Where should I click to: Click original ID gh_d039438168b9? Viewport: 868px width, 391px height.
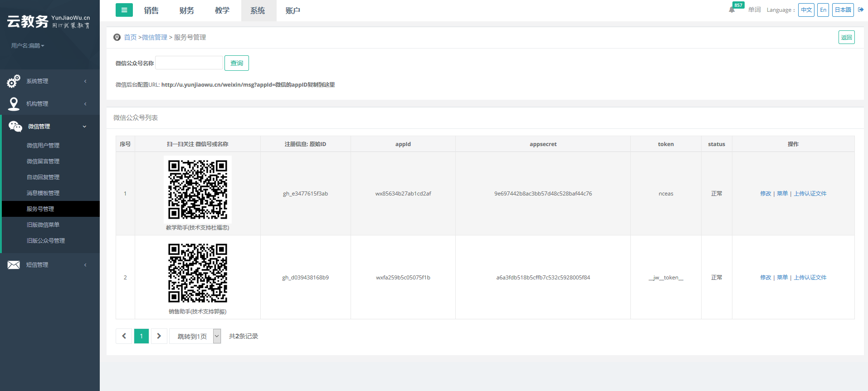pyautogui.click(x=306, y=278)
